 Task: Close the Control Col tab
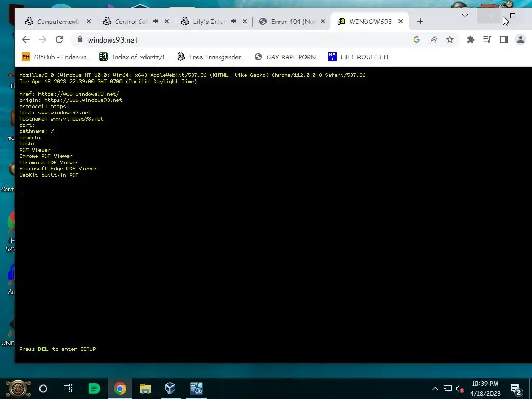pos(167,21)
